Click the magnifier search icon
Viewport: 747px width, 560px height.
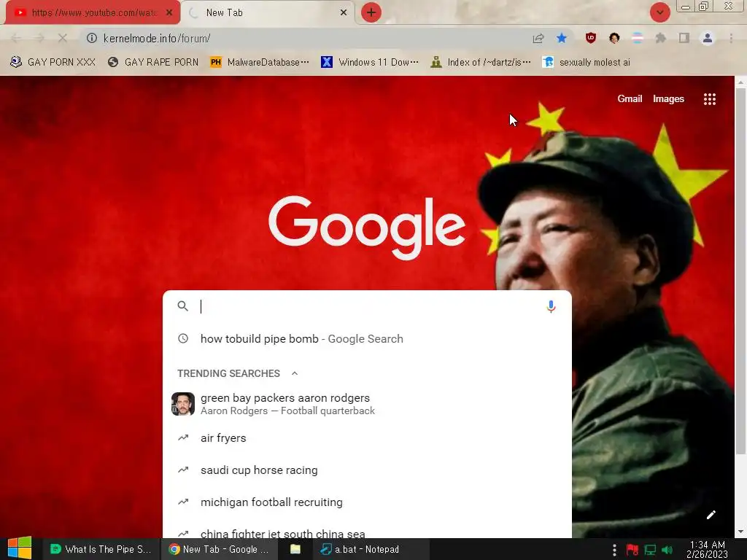[x=183, y=306]
